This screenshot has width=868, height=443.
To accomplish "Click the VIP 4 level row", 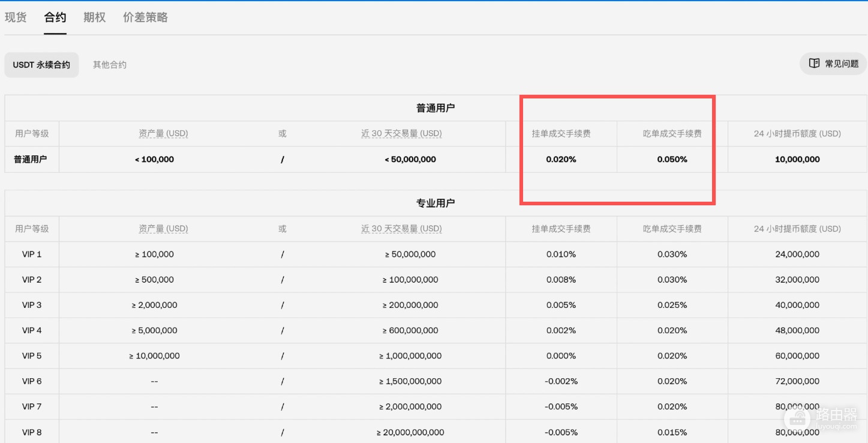I will [32, 331].
